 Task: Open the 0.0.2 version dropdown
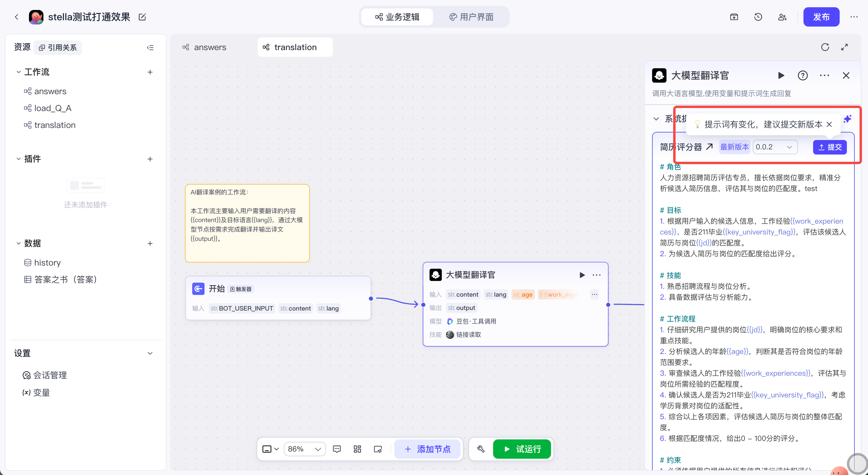pos(775,147)
